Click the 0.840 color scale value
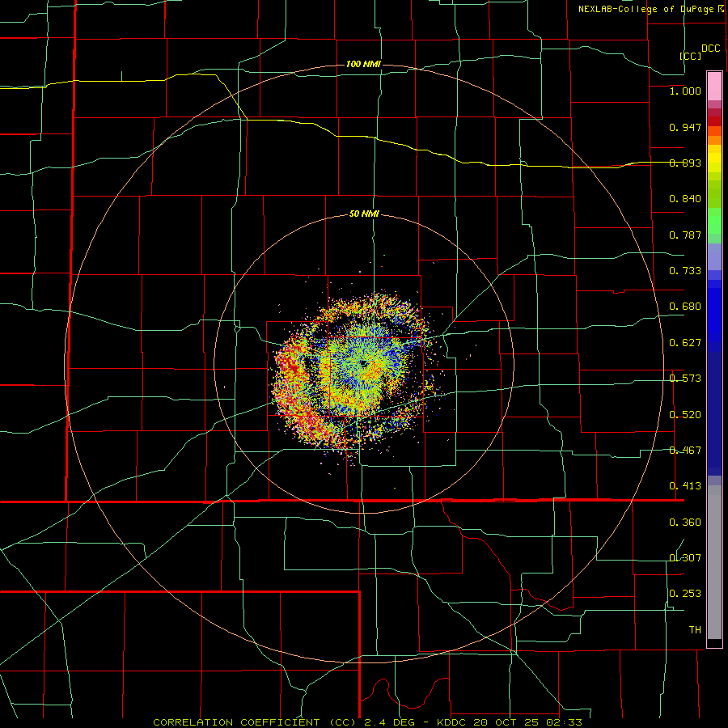Screen dimensions: 728x728 [x=685, y=199]
